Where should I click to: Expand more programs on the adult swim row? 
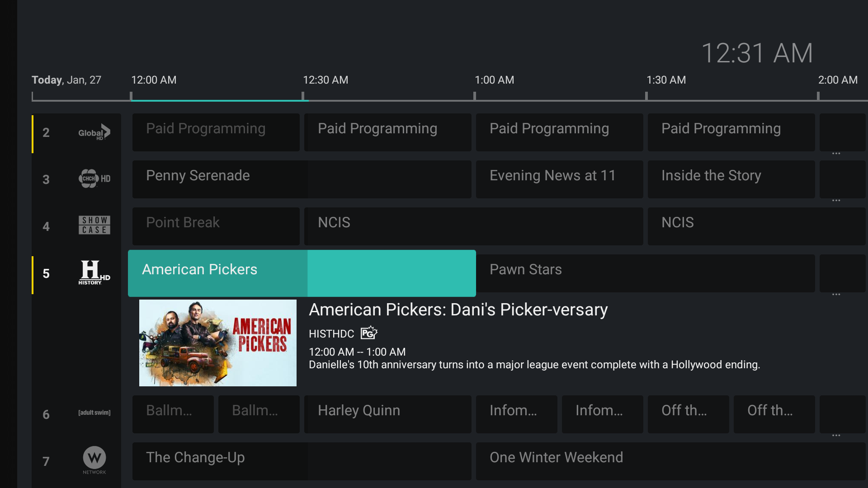(x=835, y=435)
